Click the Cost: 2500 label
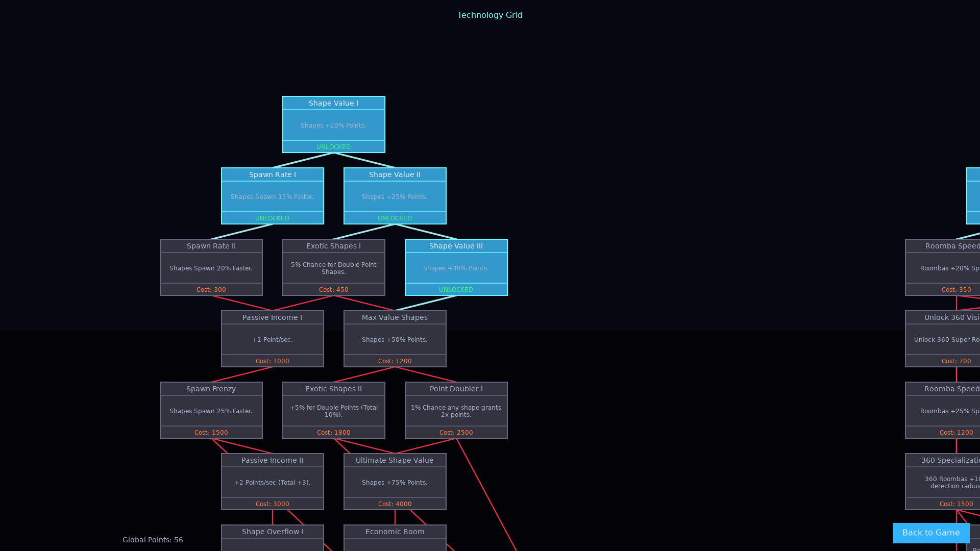This screenshot has height=551, width=980. [x=456, y=433]
